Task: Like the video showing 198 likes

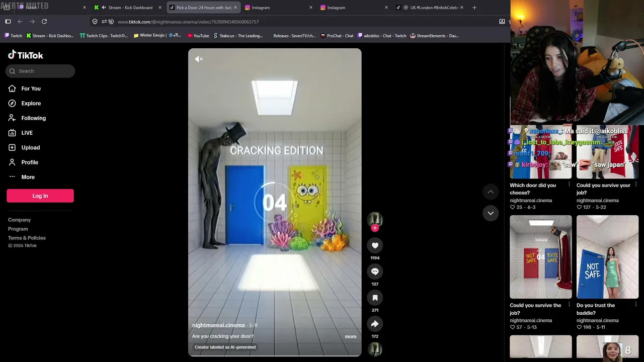Action: (580, 327)
